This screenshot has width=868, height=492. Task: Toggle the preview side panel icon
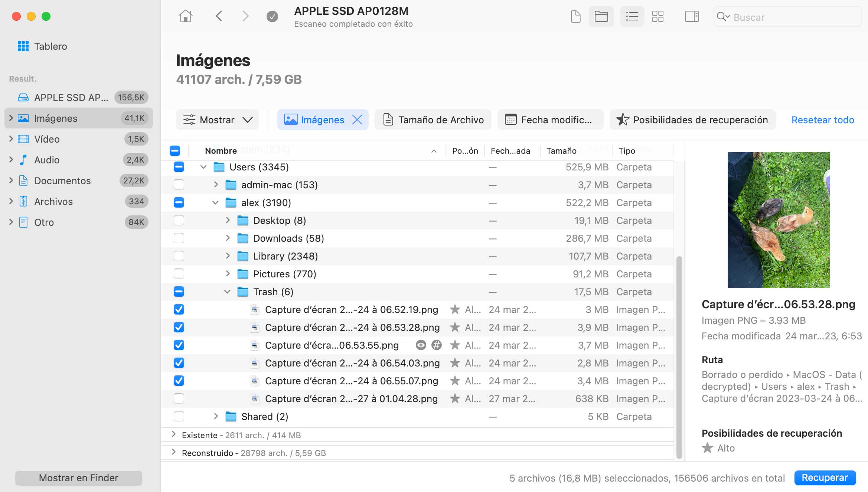point(692,16)
